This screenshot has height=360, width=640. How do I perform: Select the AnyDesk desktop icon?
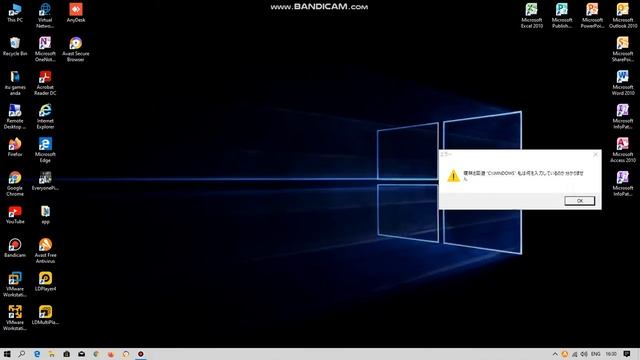76,13
